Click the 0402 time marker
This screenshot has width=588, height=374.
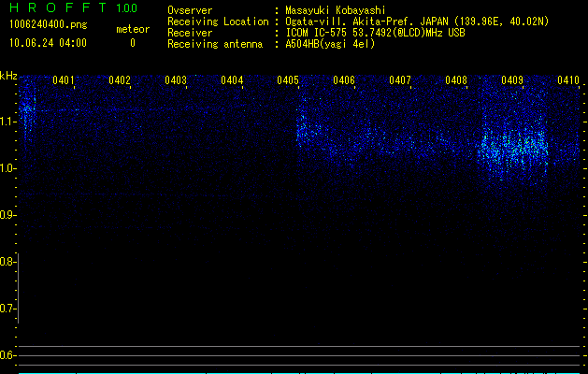click(x=120, y=80)
